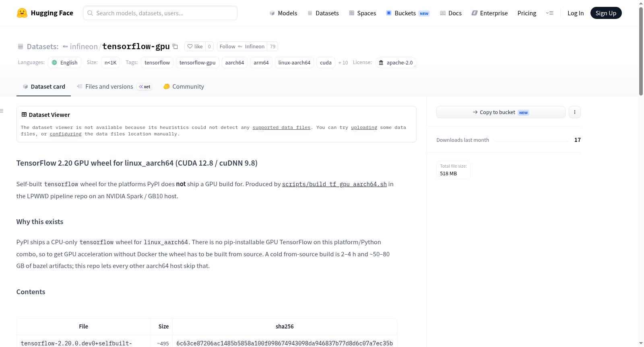Click the 'Contents' heading
This screenshot has height=347, width=644.
(31, 292)
